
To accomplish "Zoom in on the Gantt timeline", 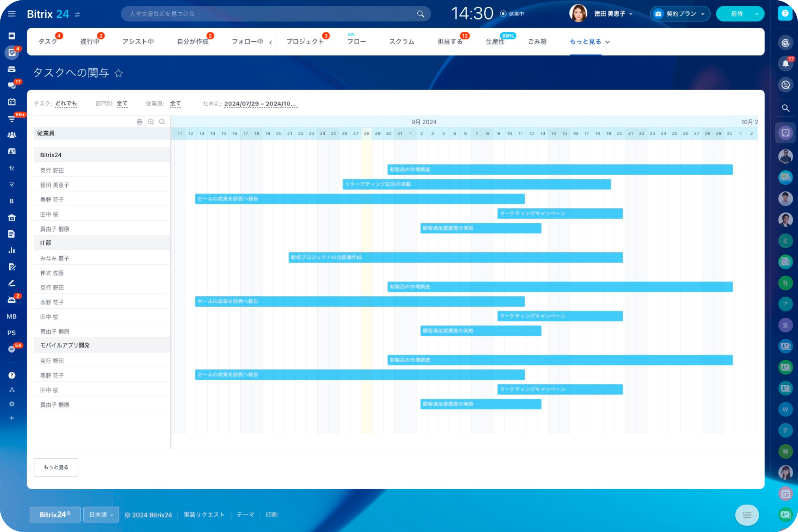I will pos(151,122).
